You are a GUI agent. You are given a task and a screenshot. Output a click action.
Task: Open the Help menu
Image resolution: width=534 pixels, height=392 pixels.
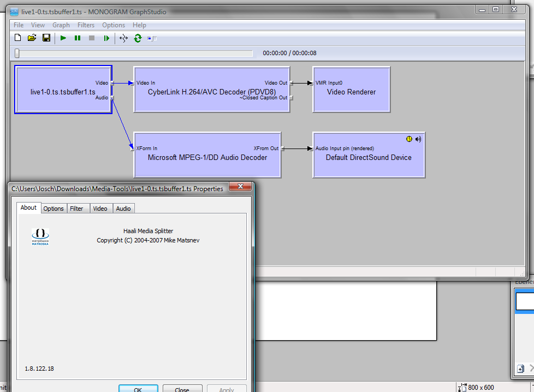pos(139,25)
